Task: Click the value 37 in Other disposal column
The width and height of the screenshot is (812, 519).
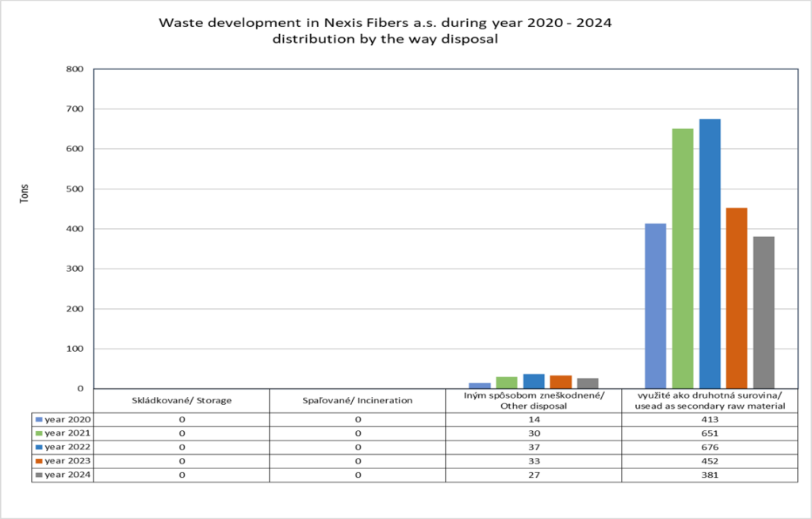Action: click(534, 447)
